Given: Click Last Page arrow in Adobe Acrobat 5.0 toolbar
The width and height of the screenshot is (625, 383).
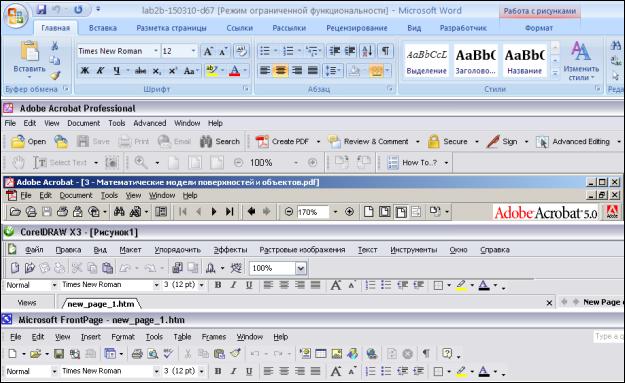Looking at the screenshot, I should (x=230, y=212).
